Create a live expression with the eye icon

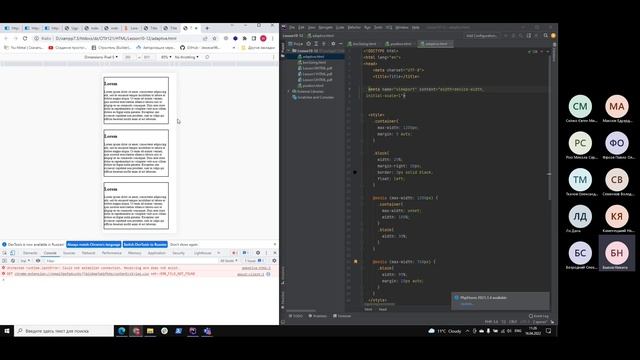pyautogui.click(x=38, y=261)
